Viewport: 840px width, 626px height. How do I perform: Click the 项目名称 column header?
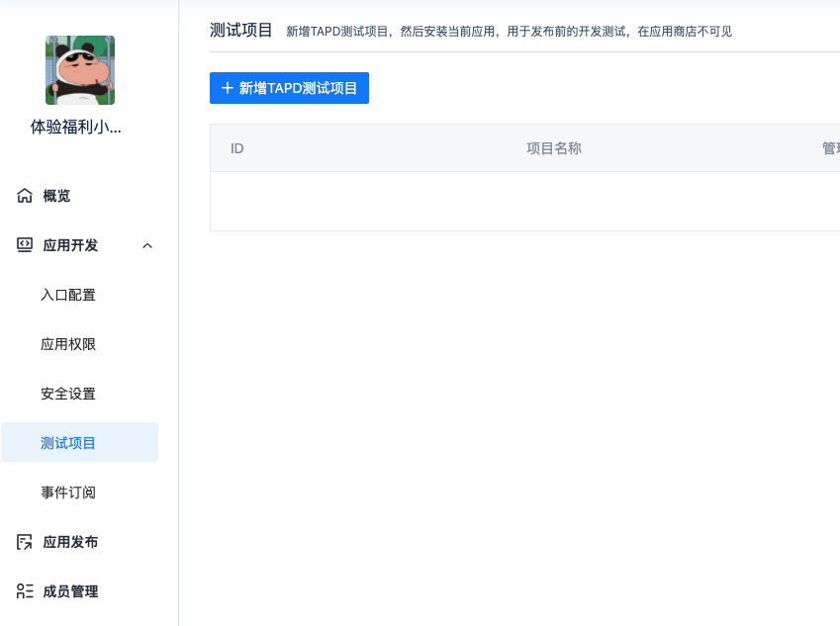[553, 147]
